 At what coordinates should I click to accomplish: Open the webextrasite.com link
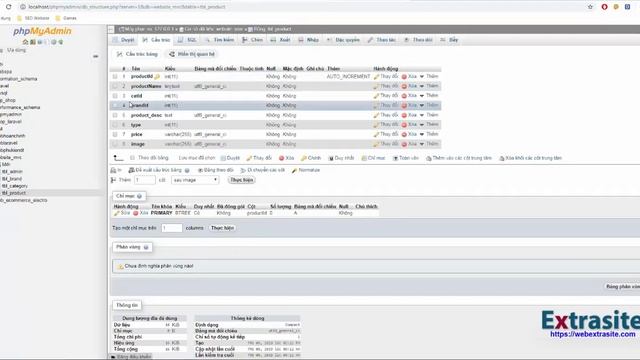pos(593,334)
